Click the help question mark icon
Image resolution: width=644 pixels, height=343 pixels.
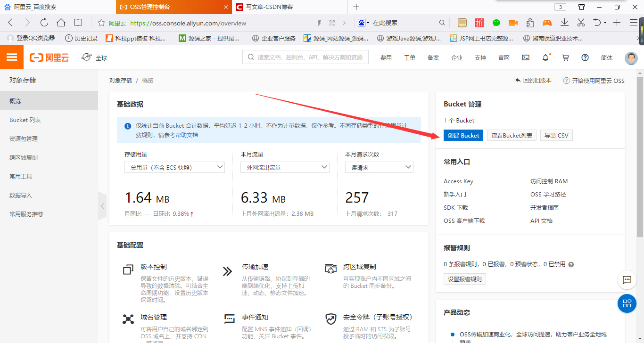pyautogui.click(x=585, y=57)
